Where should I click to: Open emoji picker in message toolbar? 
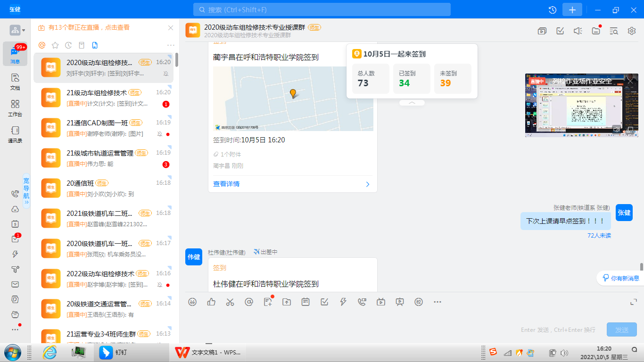click(192, 302)
